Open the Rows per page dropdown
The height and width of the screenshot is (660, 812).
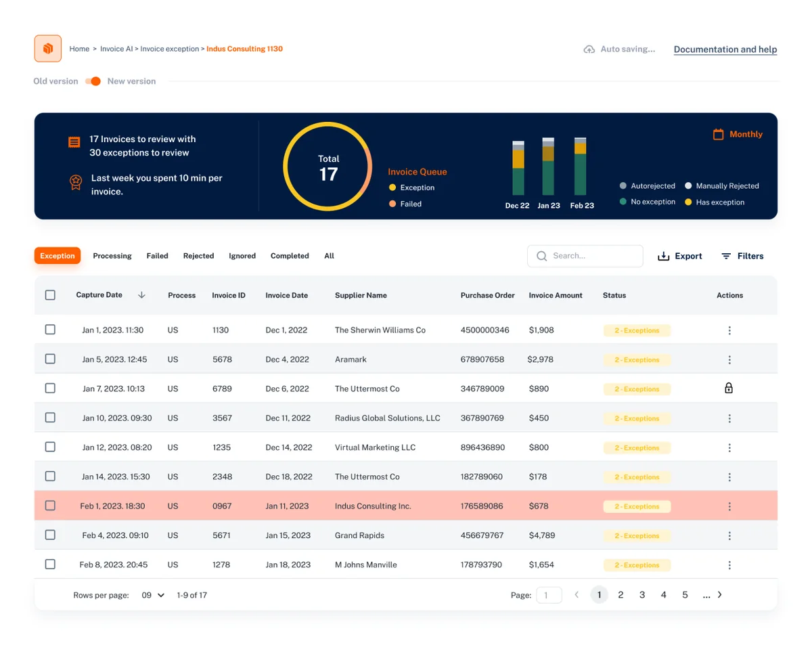click(x=153, y=595)
